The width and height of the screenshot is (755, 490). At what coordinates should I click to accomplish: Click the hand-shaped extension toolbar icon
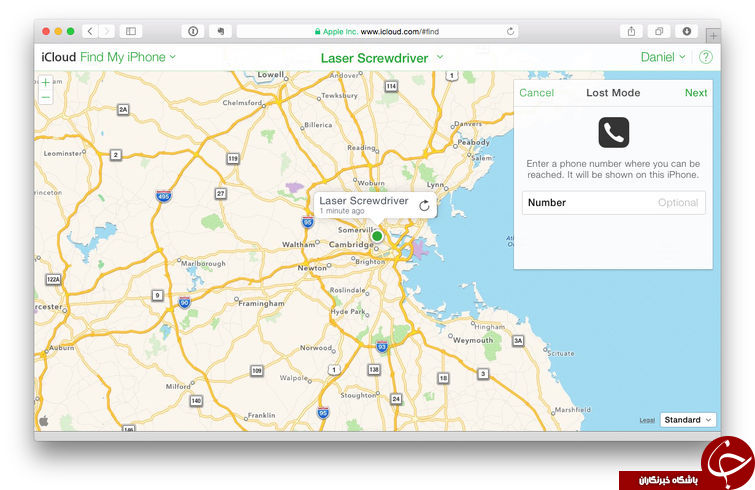221,31
